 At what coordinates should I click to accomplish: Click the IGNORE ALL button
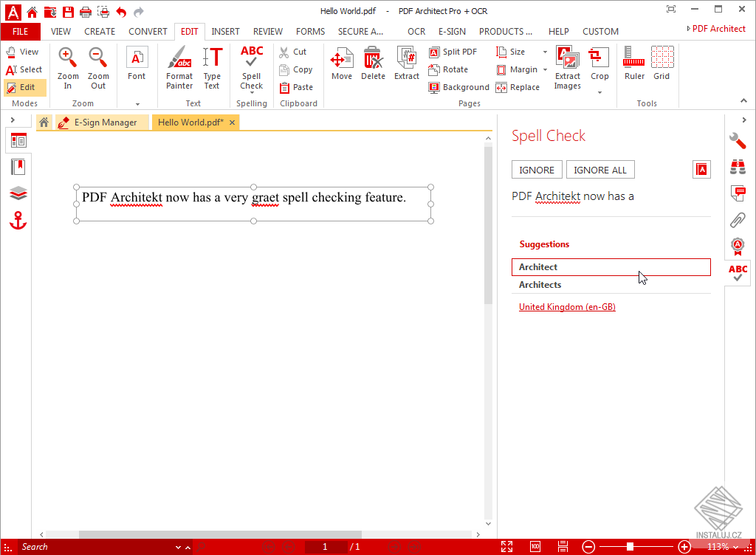(x=600, y=170)
